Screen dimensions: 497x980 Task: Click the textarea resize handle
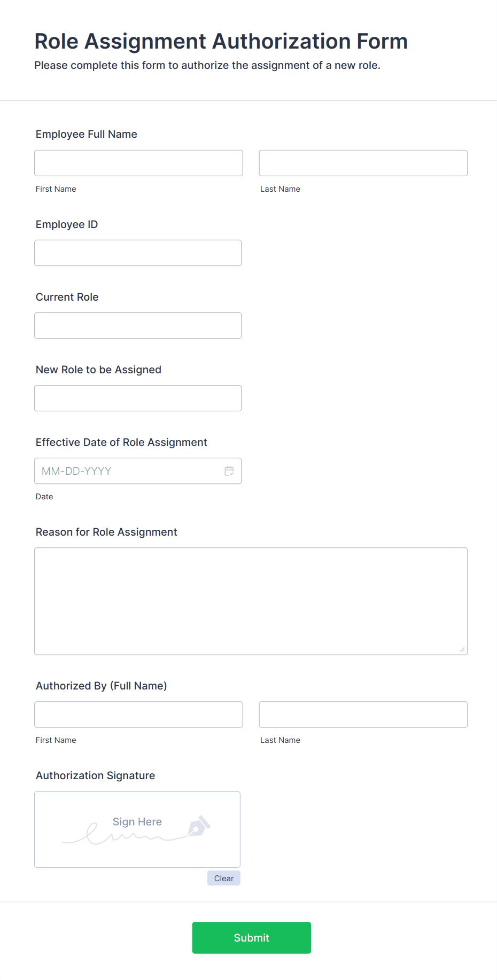(x=462, y=650)
